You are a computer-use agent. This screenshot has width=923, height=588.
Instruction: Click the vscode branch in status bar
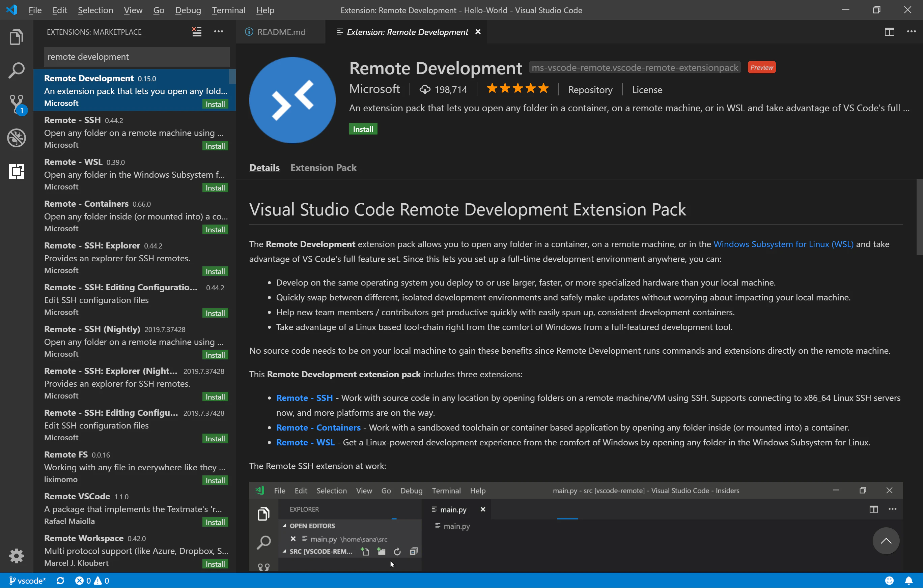point(27,580)
